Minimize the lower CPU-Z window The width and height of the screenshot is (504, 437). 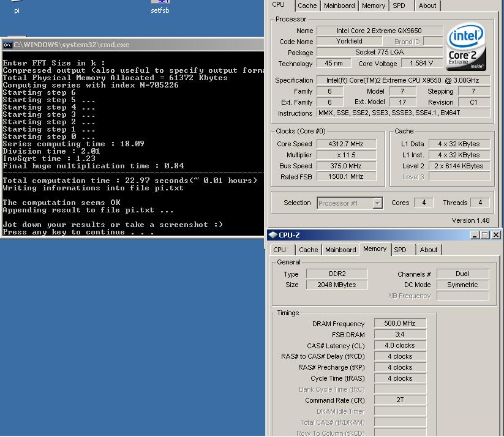(475, 235)
